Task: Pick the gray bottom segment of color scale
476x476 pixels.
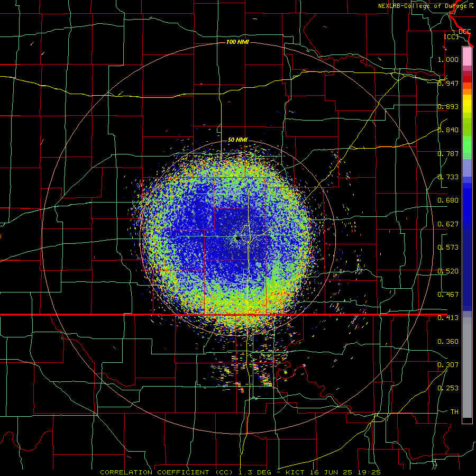Action: pos(467,368)
